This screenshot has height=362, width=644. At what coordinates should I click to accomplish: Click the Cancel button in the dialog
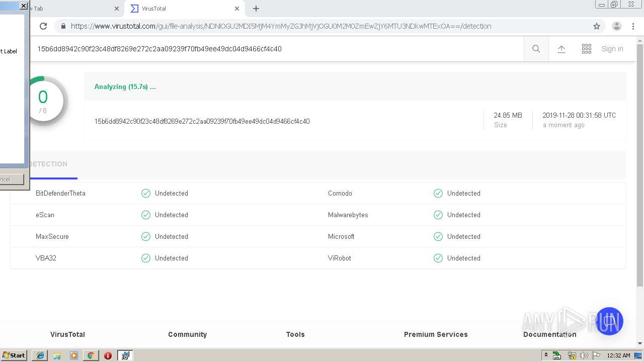[x=12, y=179]
